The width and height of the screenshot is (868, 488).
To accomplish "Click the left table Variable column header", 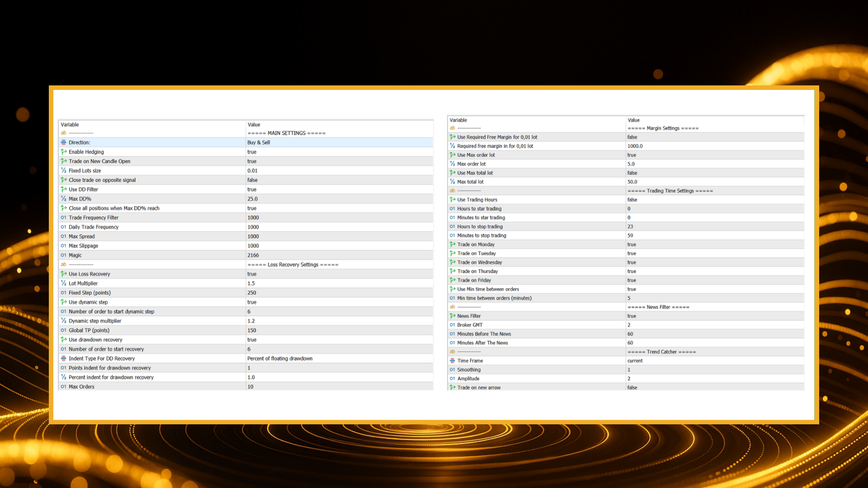I will [x=70, y=125].
